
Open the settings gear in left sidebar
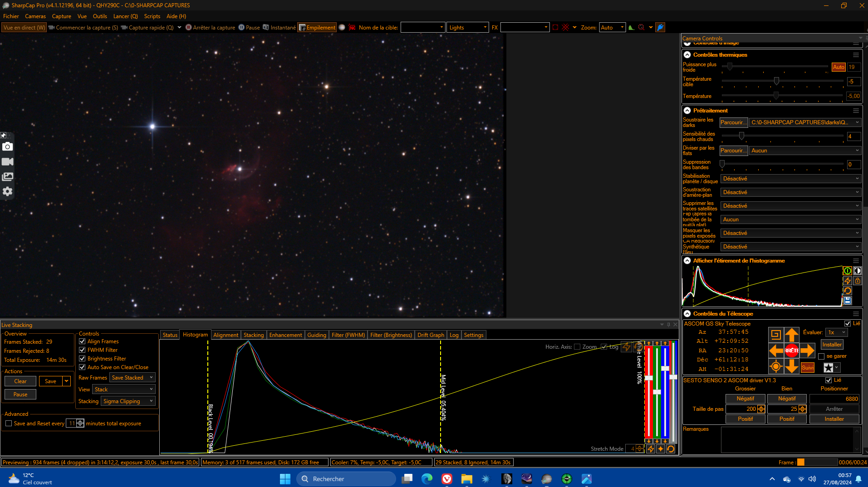click(7, 191)
